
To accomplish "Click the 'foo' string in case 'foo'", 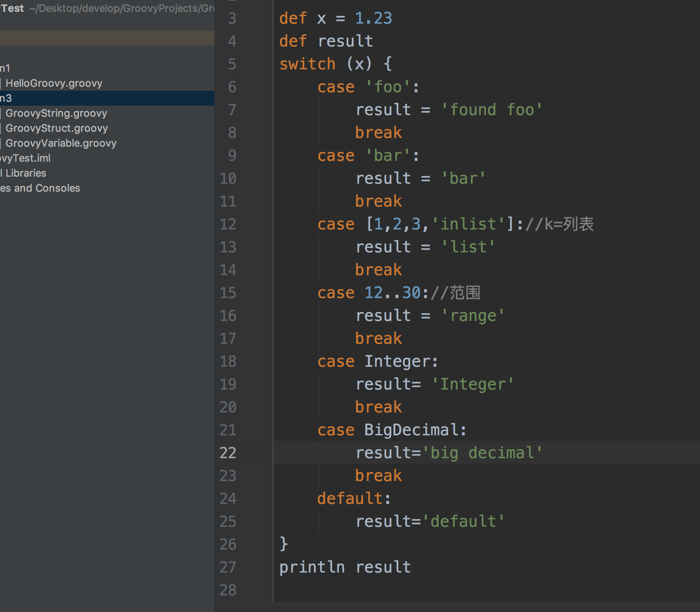I will point(387,87).
